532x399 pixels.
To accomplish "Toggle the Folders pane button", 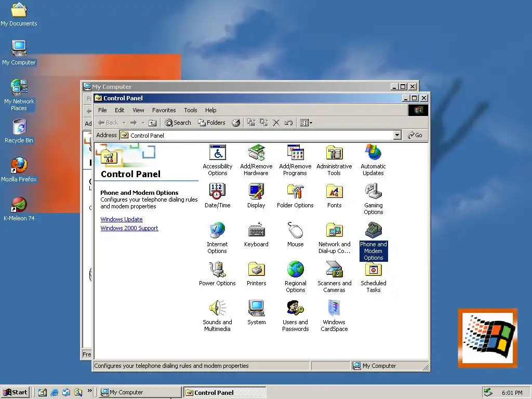I will [211, 123].
